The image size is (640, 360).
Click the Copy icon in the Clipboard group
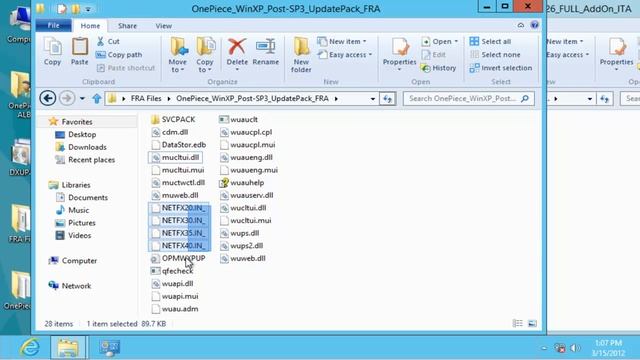[x=52, y=51]
